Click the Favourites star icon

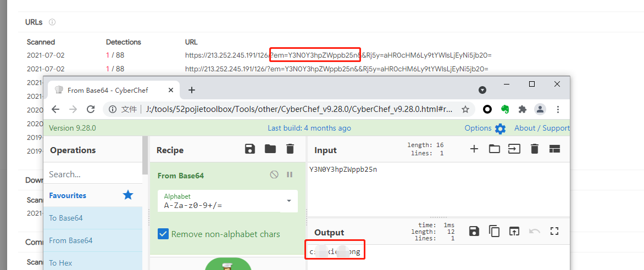pyautogui.click(x=128, y=195)
